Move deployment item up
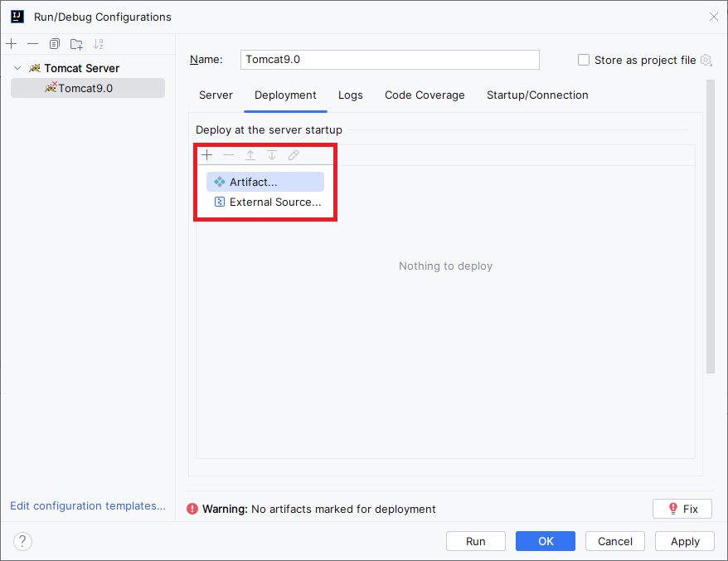The image size is (728, 561). click(250, 155)
